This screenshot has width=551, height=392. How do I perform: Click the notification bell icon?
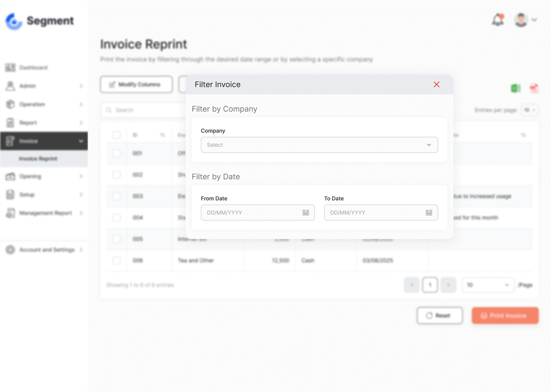click(x=498, y=20)
